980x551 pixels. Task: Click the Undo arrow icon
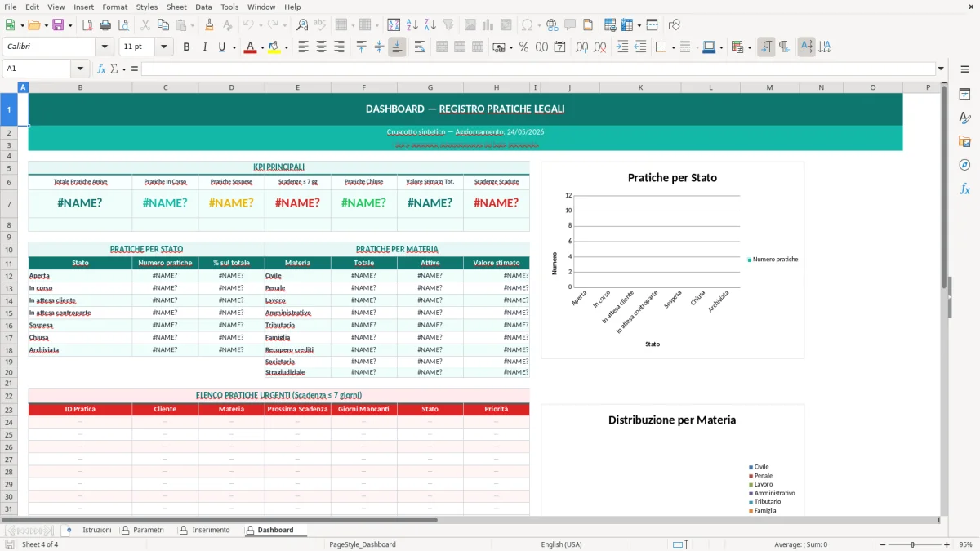coord(247,25)
